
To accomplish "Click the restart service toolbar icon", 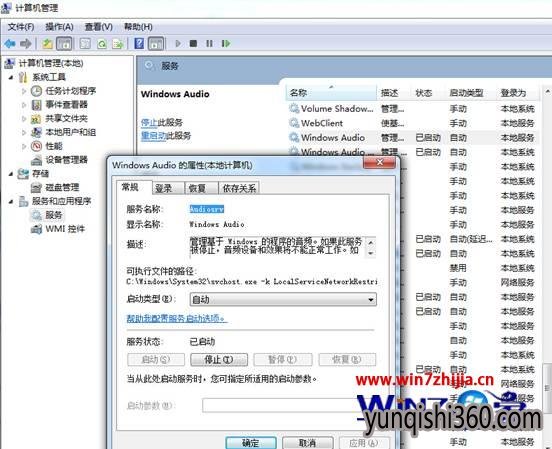I will click(226, 44).
